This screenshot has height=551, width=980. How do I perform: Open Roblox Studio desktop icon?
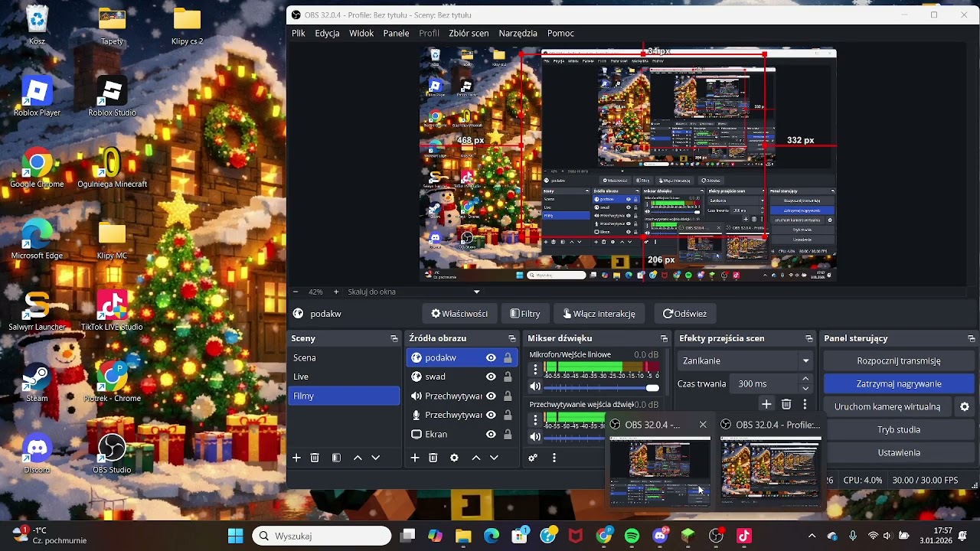[112, 96]
